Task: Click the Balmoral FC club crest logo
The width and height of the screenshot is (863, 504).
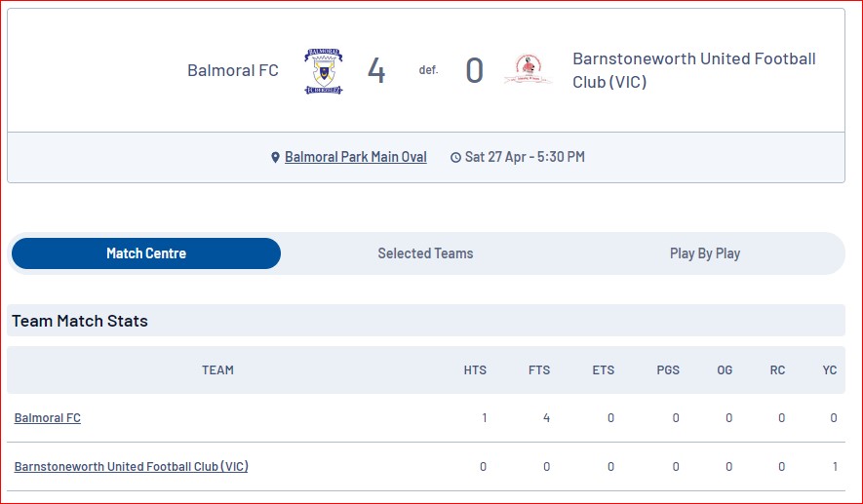Action: point(324,71)
